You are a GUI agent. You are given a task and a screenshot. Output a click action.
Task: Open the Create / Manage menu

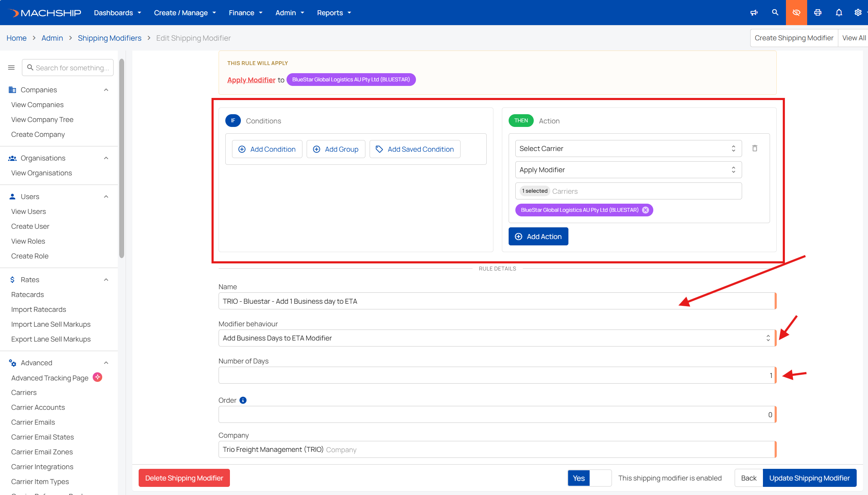tap(185, 13)
